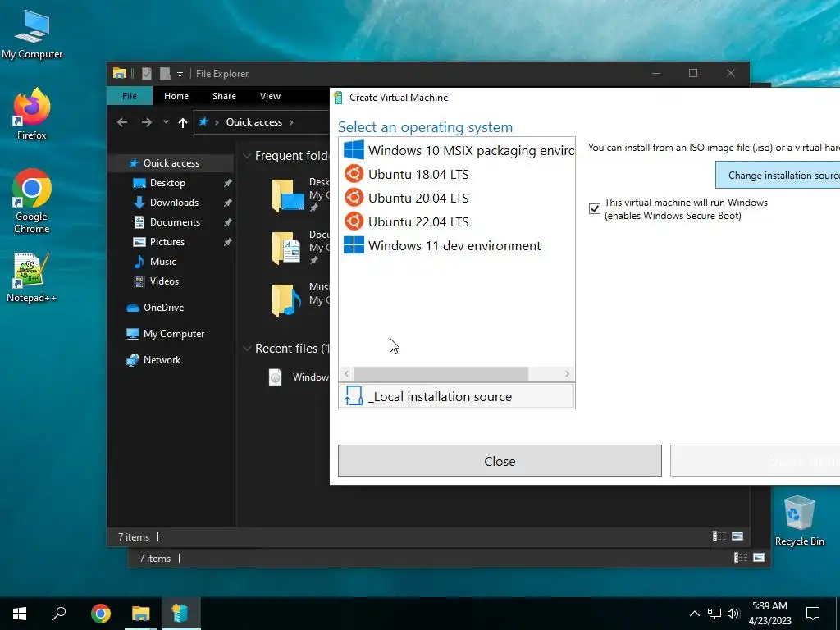Select Quick access in navigation pane

click(x=171, y=163)
